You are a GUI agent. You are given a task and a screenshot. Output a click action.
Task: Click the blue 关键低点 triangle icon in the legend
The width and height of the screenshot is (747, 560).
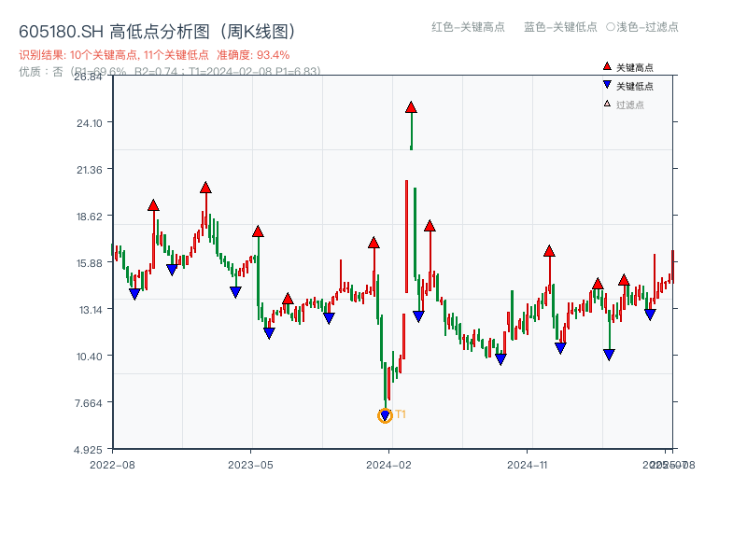[606, 82]
